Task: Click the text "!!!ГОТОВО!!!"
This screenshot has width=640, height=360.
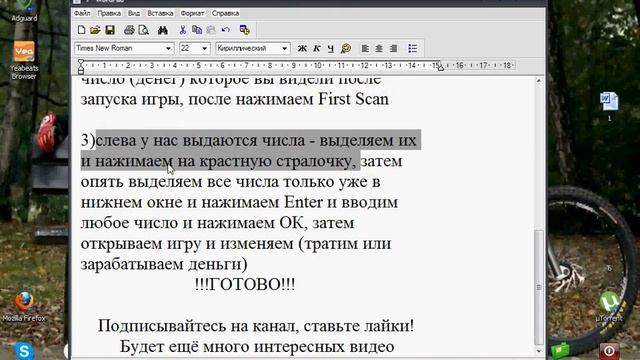Action: coord(244,284)
